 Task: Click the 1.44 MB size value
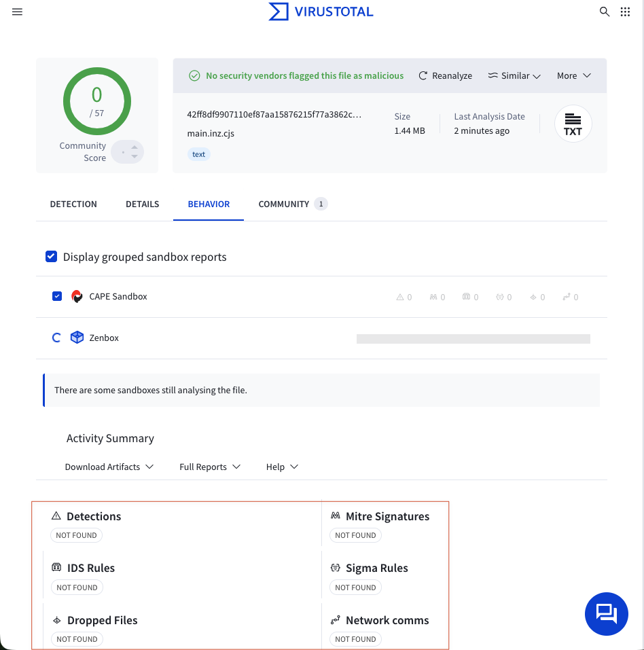tap(410, 130)
